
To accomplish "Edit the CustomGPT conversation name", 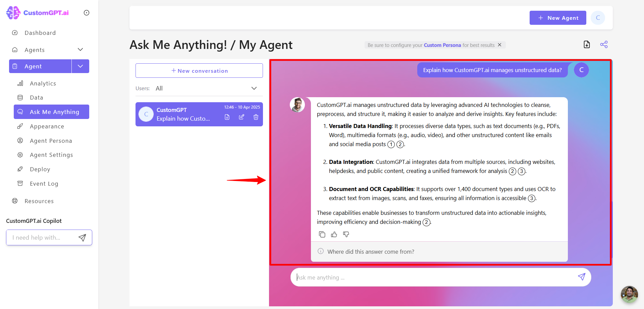I will click(241, 117).
